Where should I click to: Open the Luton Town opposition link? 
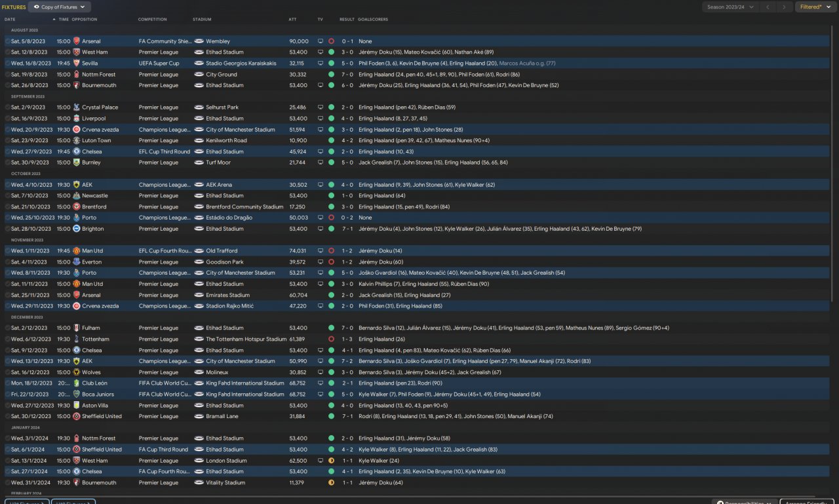coord(96,140)
